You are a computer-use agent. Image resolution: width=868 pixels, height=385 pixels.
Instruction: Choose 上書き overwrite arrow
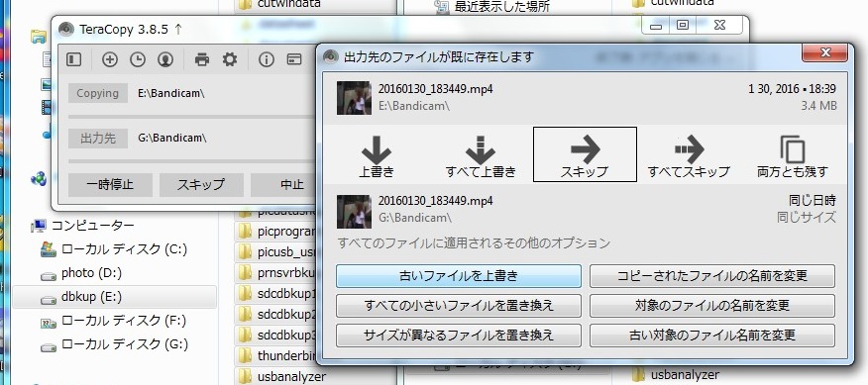(x=377, y=154)
